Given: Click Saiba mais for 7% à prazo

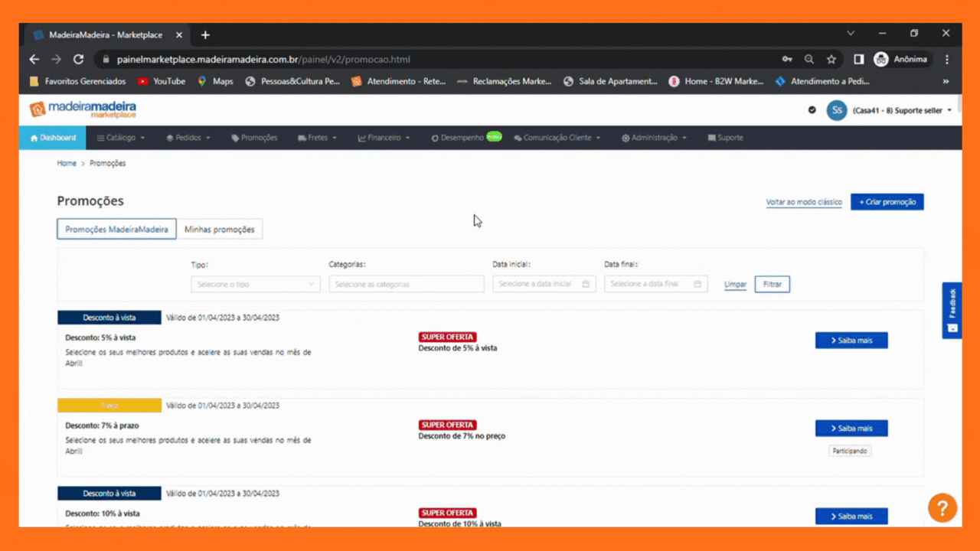Looking at the screenshot, I should pyautogui.click(x=851, y=429).
